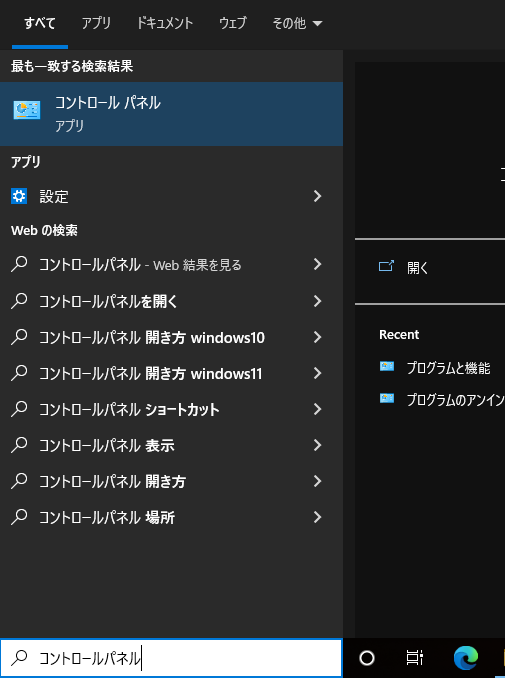Screen dimensions: 505x678
Task: Open the コントロール パネル best match result
Action: (171, 114)
